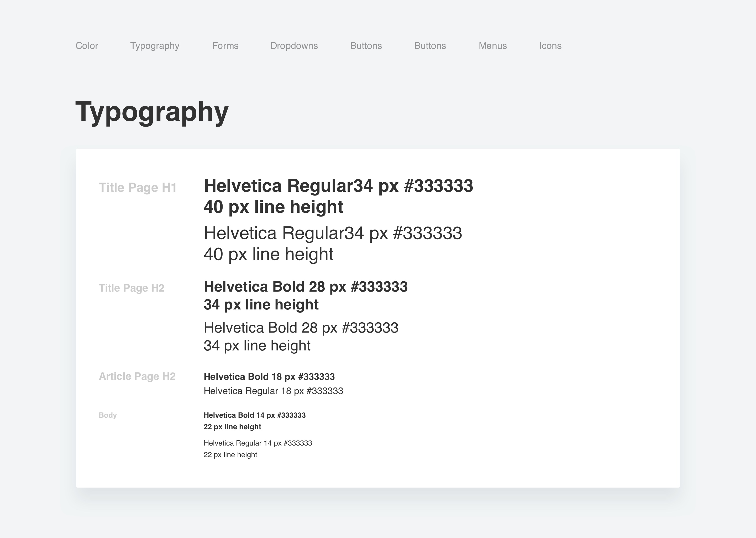Screen dimensions: 756x538
Task: Open the Dropdowns navigation item
Action: [294, 46]
